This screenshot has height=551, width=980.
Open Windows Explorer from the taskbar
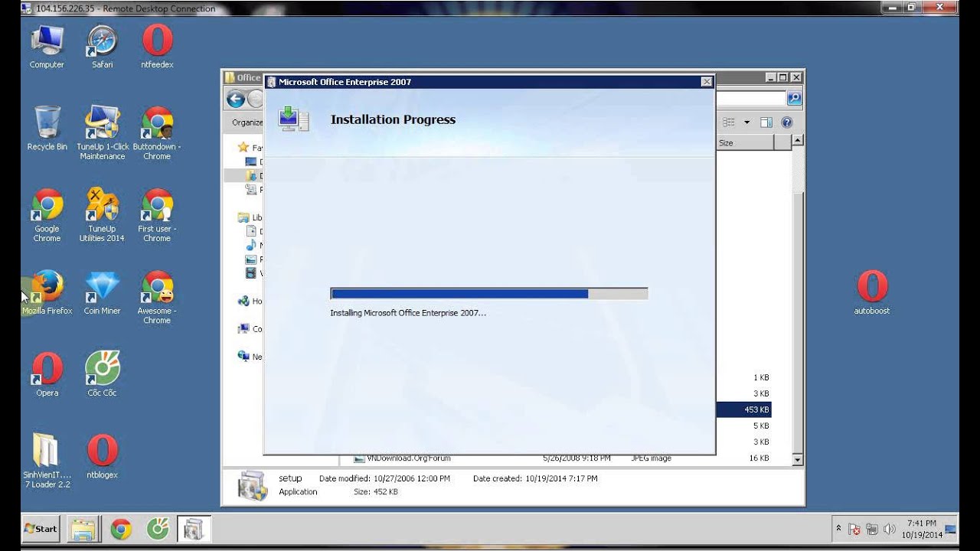tap(83, 529)
